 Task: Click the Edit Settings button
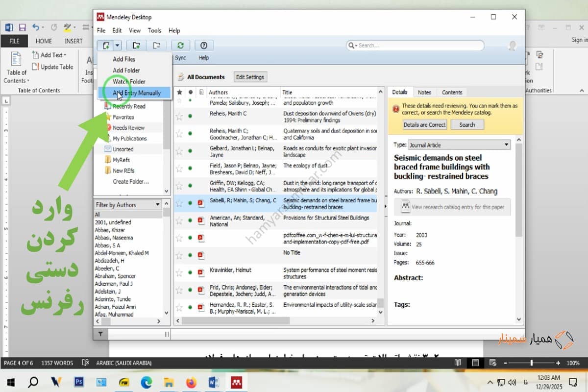[250, 77]
